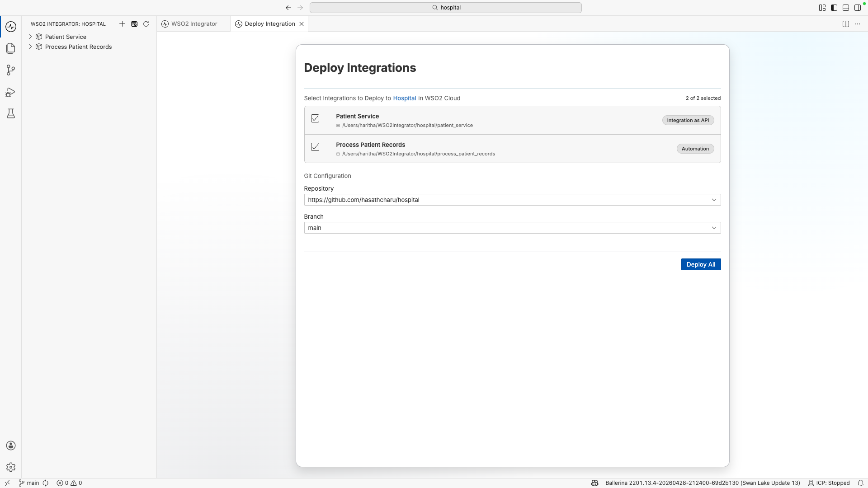
Task: Toggle the secondary sidebar icon
Action: click(x=858, y=8)
